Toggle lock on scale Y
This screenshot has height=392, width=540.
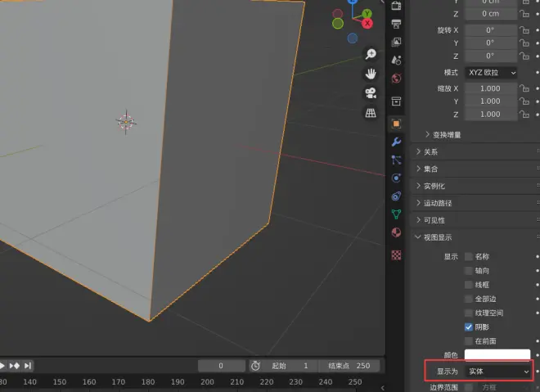pos(524,101)
